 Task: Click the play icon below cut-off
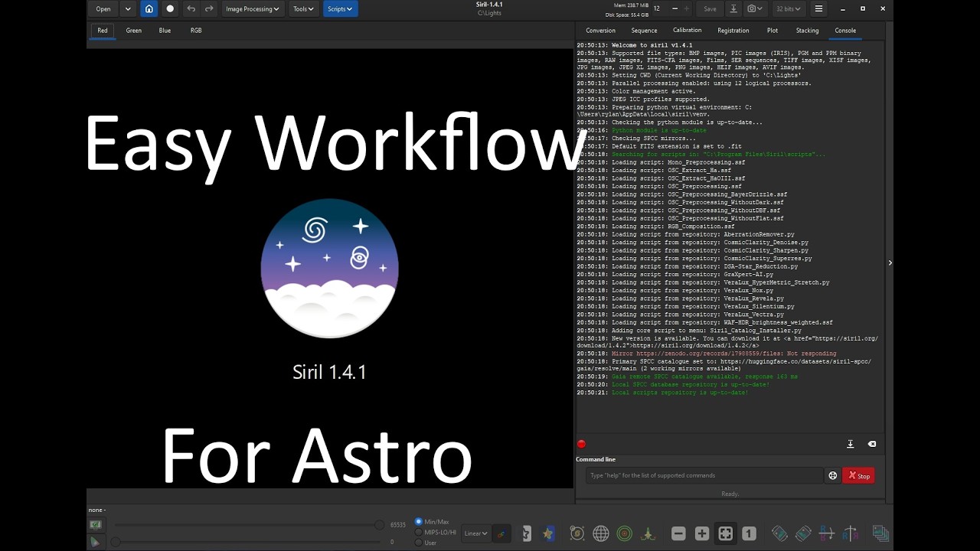click(x=95, y=542)
